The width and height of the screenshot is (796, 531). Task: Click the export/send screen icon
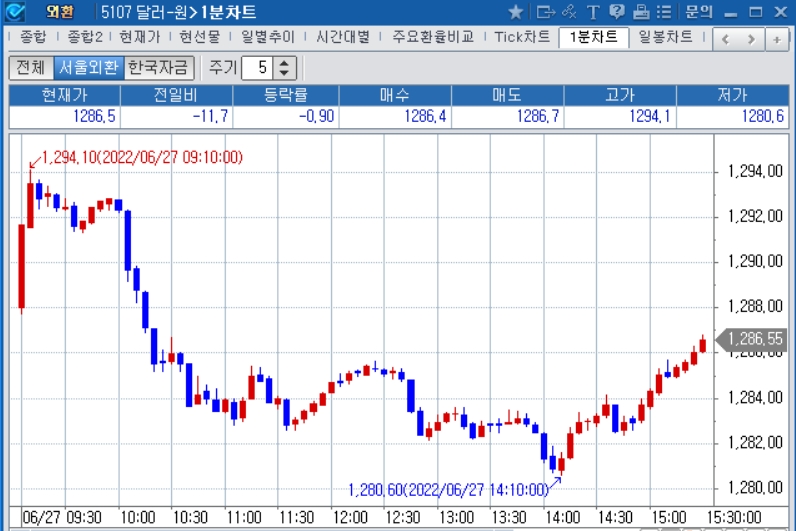coord(545,12)
